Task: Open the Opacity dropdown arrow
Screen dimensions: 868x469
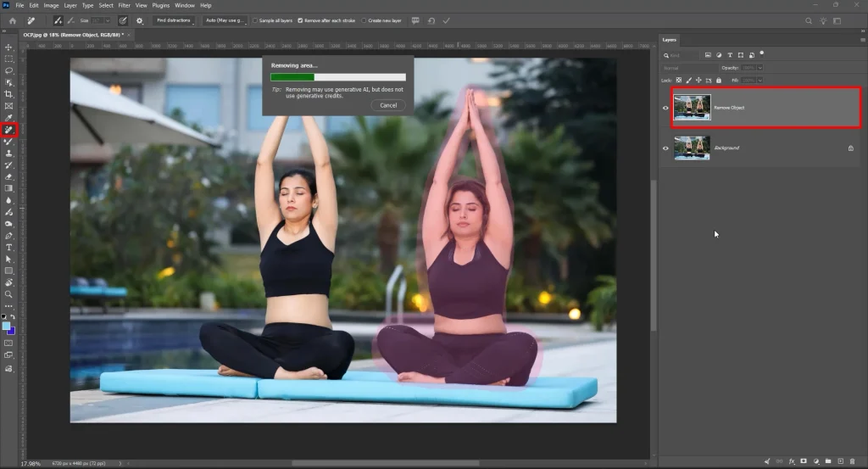Action: pos(760,68)
